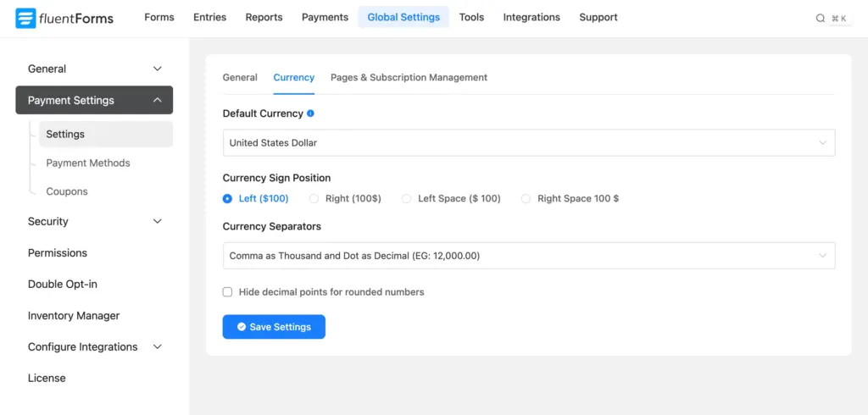Open Double Opt-in settings
The width and height of the screenshot is (868, 415).
coord(63,285)
